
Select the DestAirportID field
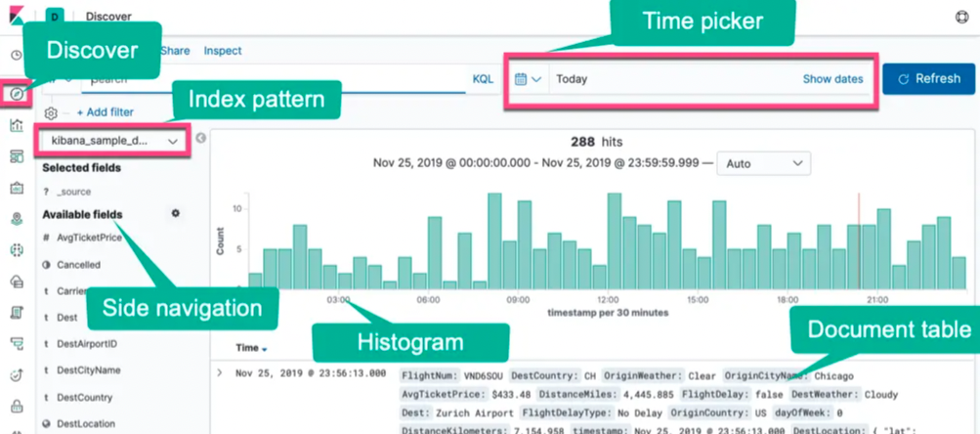pyautogui.click(x=87, y=343)
